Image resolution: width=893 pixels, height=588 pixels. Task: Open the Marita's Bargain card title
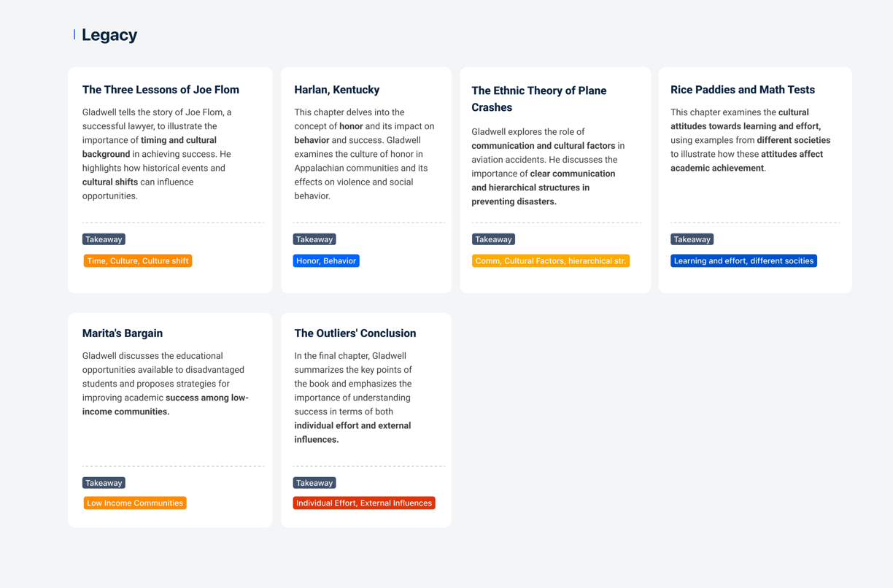[123, 333]
